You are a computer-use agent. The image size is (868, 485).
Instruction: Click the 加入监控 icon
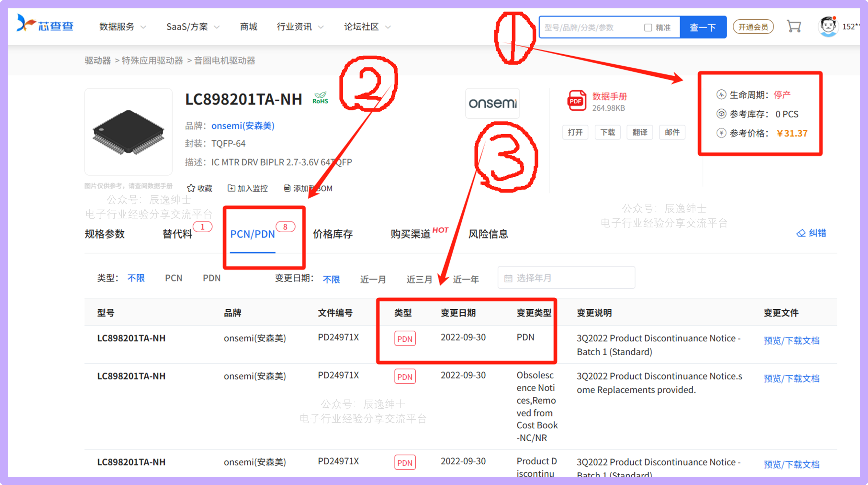231,188
